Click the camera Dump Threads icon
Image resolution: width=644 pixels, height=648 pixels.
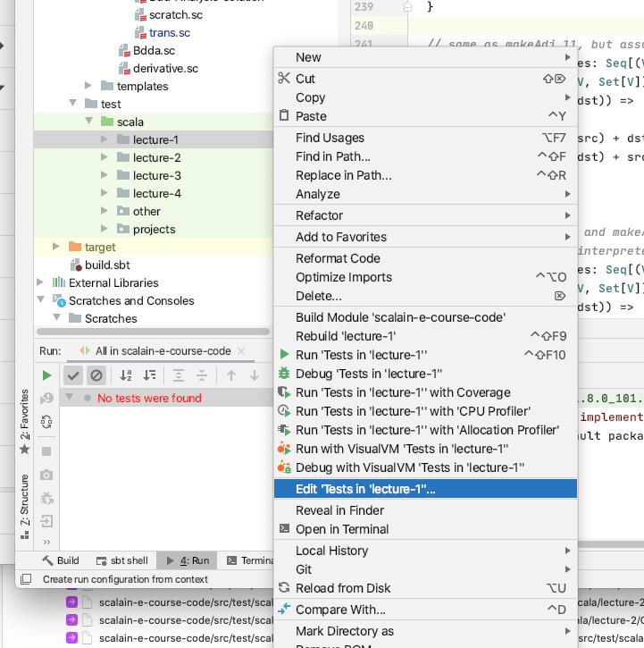coord(46,475)
